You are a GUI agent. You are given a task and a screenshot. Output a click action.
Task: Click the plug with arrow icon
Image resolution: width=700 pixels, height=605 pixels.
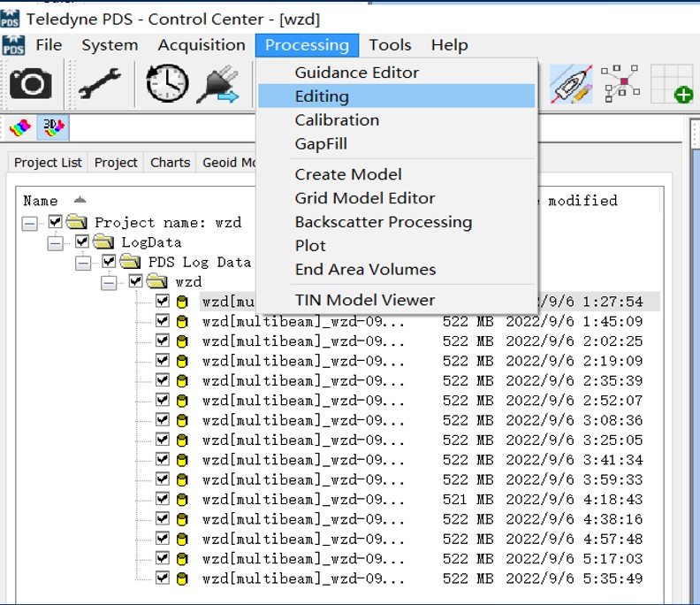click(219, 84)
